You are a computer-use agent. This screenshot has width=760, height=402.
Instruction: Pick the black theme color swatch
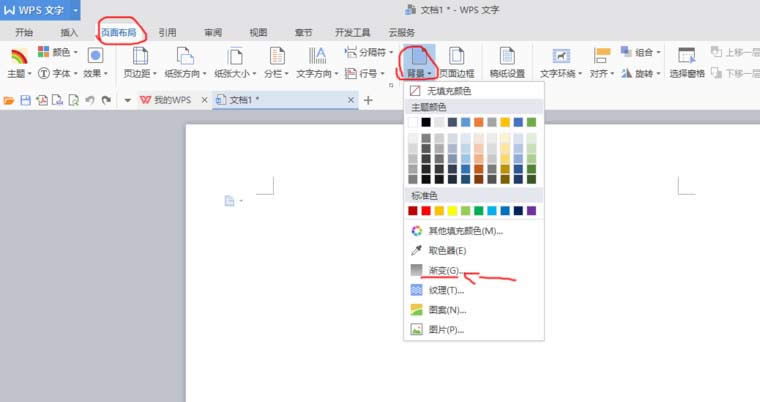pyautogui.click(x=426, y=122)
